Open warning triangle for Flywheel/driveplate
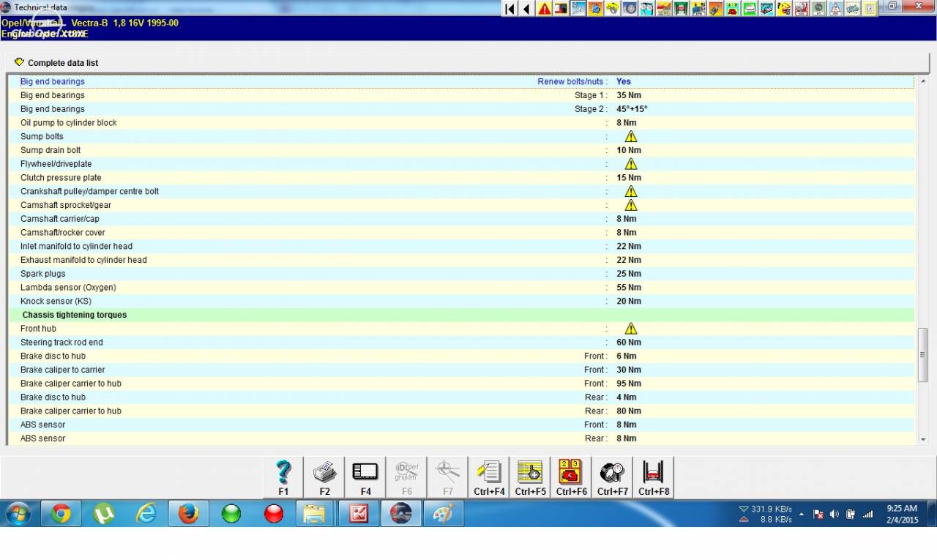 (x=630, y=164)
